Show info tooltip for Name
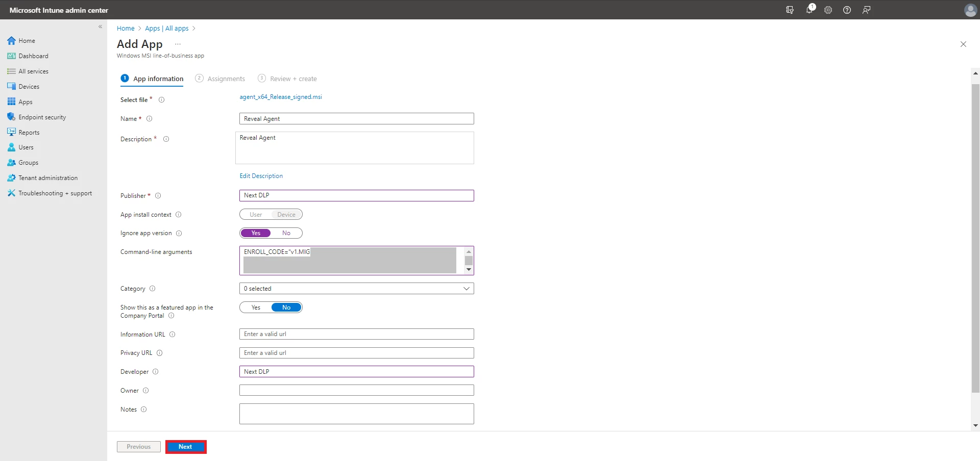 coord(150,119)
